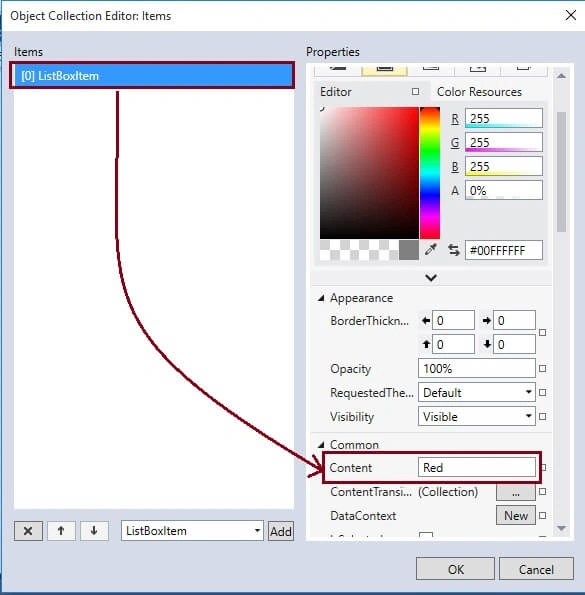Image resolution: width=585 pixels, height=595 pixels.
Task: Open the Visibility dropdown showing Visible
Action: click(477, 416)
